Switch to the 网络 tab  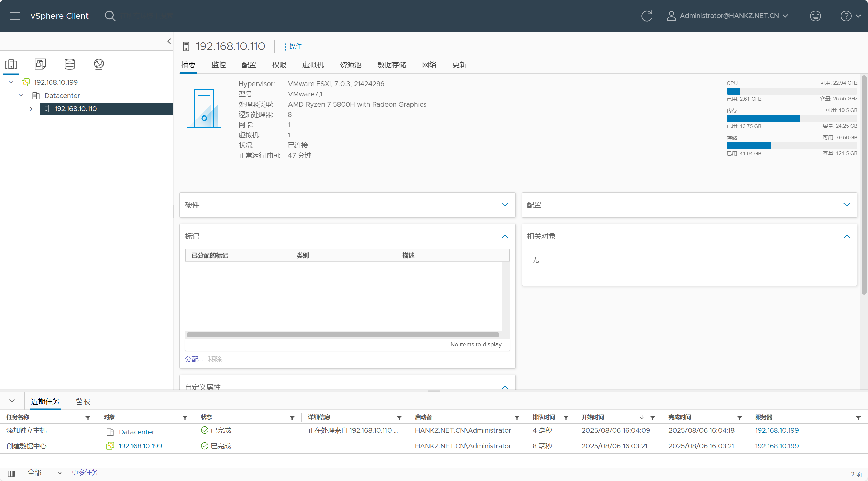pyautogui.click(x=429, y=65)
